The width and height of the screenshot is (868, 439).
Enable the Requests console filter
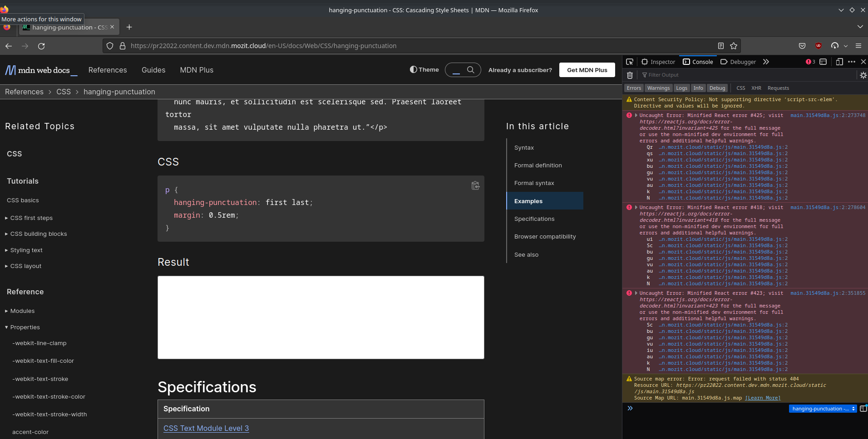tap(778, 88)
